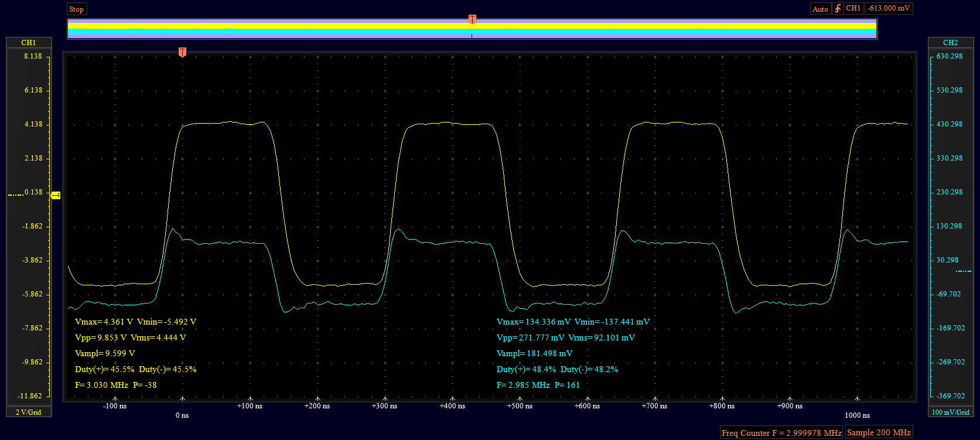
Task: Click the Freq Counter readout
Action: coord(781,433)
